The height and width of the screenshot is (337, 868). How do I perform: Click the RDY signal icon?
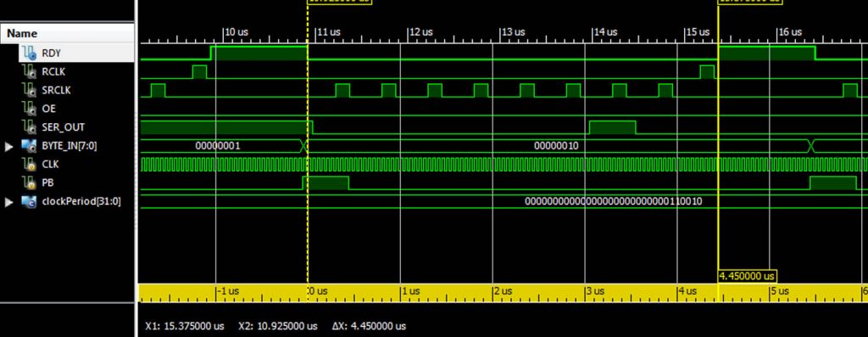29,53
